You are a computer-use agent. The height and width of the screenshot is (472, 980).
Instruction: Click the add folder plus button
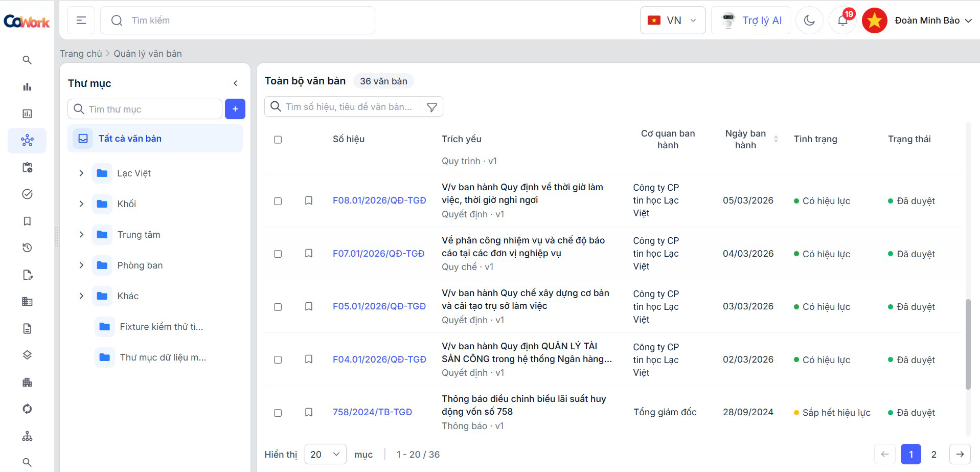click(x=235, y=109)
